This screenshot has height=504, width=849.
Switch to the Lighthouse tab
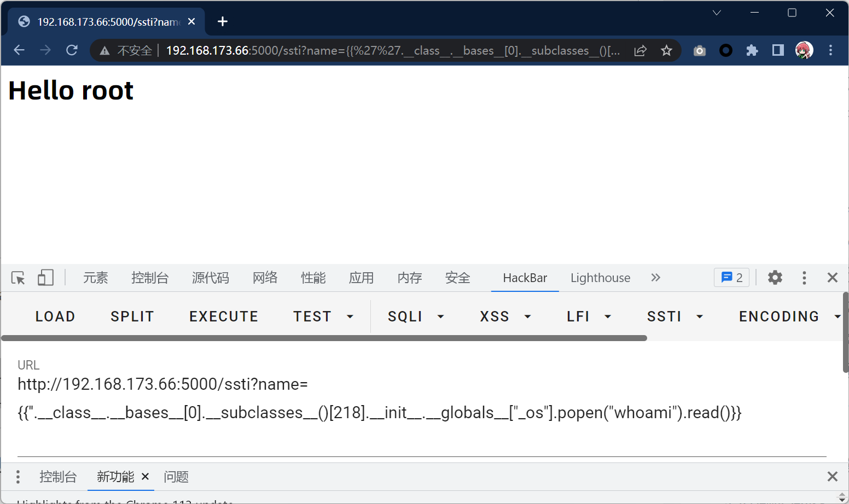pos(600,278)
